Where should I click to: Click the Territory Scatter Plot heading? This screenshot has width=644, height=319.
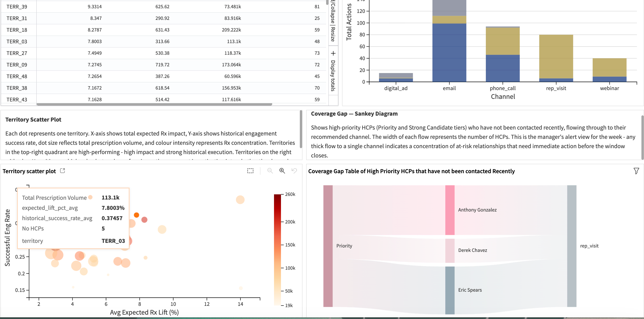33,119
